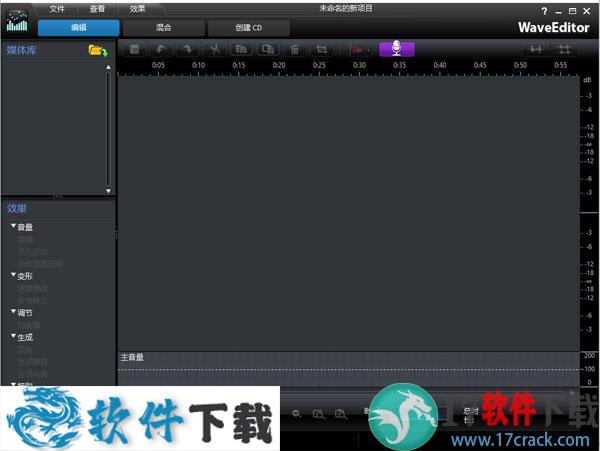The width and height of the screenshot is (600, 451).
Task: Click the 0:30 mark on timeline ruler
Action: tap(359, 65)
